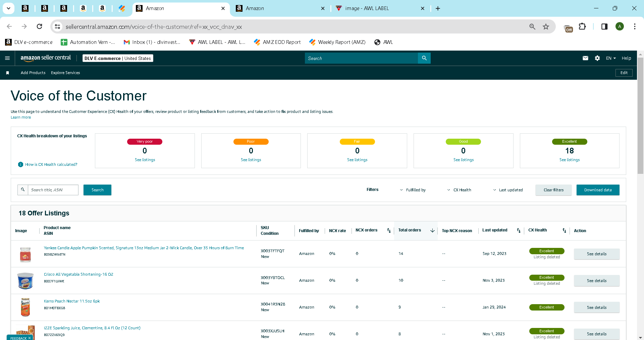Open the EN language dropdown
The width and height of the screenshot is (644, 340).
point(611,58)
